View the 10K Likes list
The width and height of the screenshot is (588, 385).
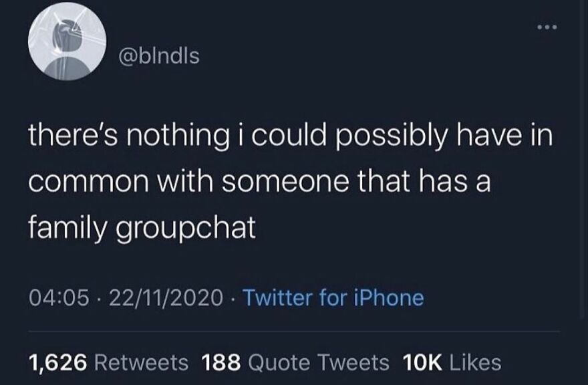click(x=450, y=363)
